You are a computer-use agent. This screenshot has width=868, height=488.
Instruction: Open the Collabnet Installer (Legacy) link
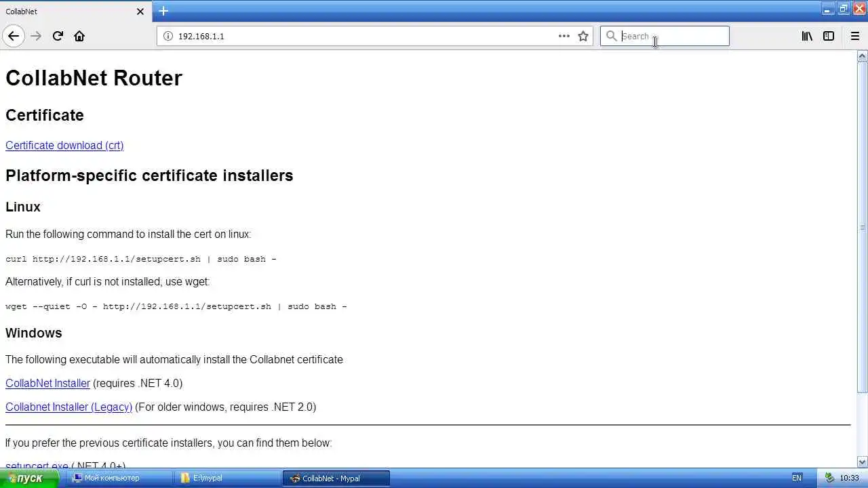68,407
